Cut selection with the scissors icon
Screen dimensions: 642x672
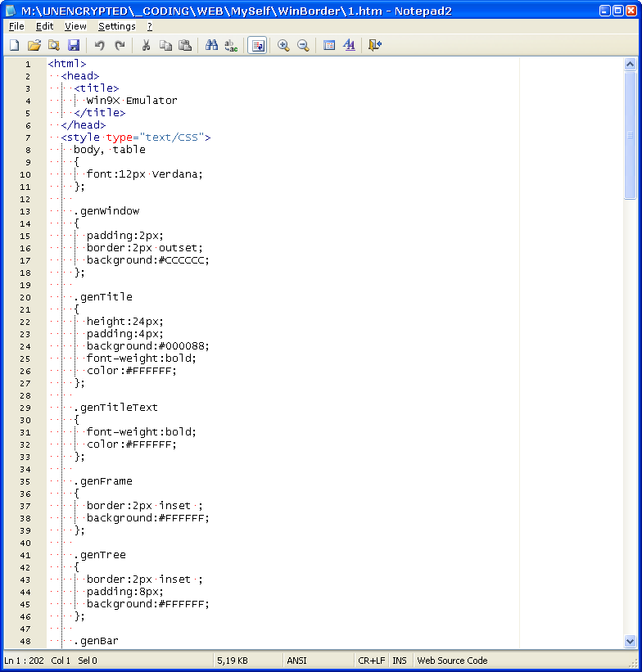click(146, 45)
